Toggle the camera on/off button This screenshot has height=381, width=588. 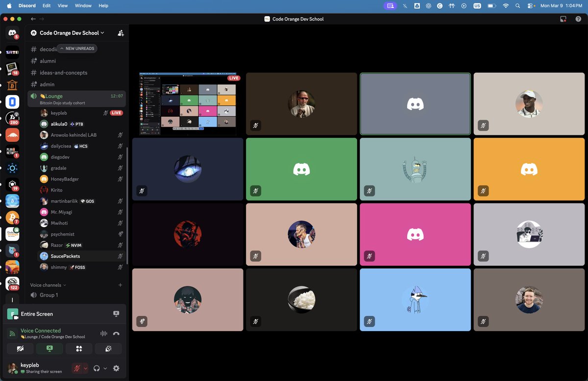point(20,349)
